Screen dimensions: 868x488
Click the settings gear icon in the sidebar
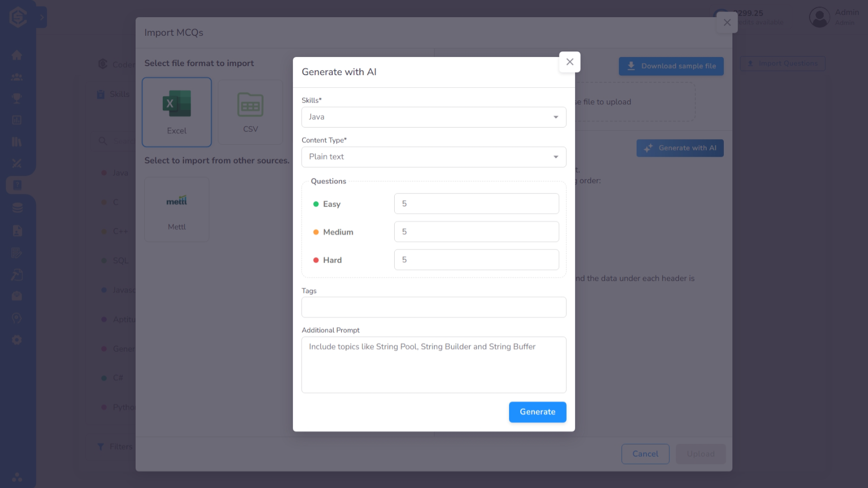pos(17,340)
